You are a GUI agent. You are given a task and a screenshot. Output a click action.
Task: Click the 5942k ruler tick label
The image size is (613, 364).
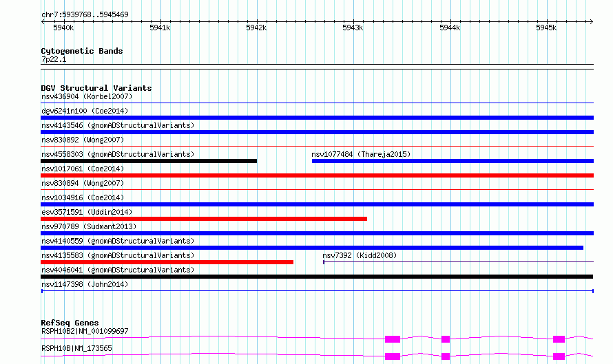256,28
